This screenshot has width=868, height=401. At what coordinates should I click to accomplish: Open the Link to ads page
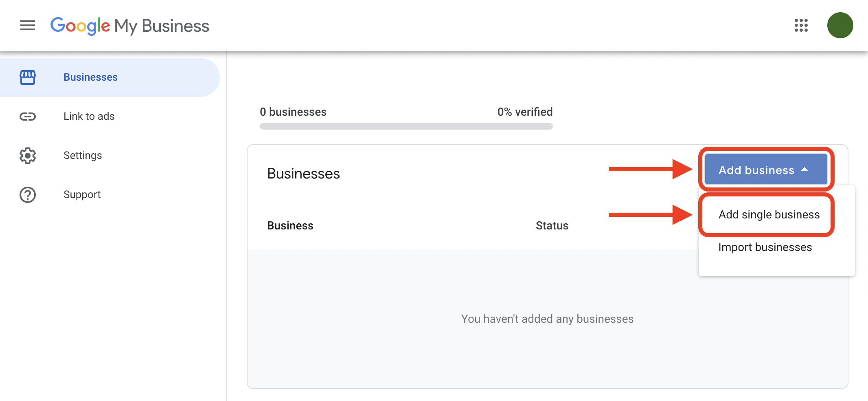(89, 116)
